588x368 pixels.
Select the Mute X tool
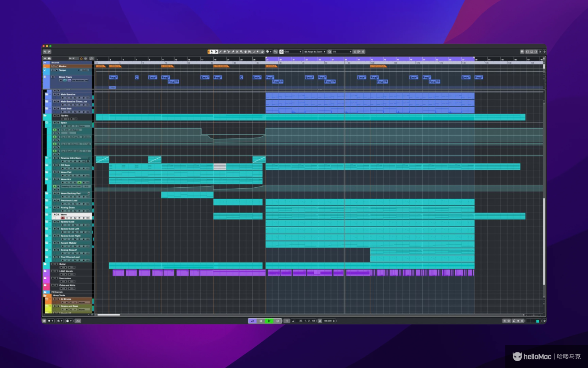(x=237, y=52)
